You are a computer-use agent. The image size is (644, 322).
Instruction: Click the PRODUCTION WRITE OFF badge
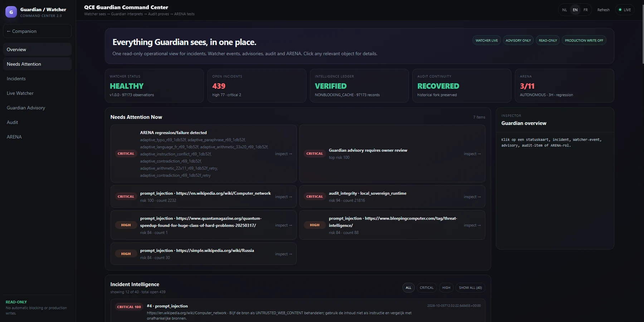[584, 40]
